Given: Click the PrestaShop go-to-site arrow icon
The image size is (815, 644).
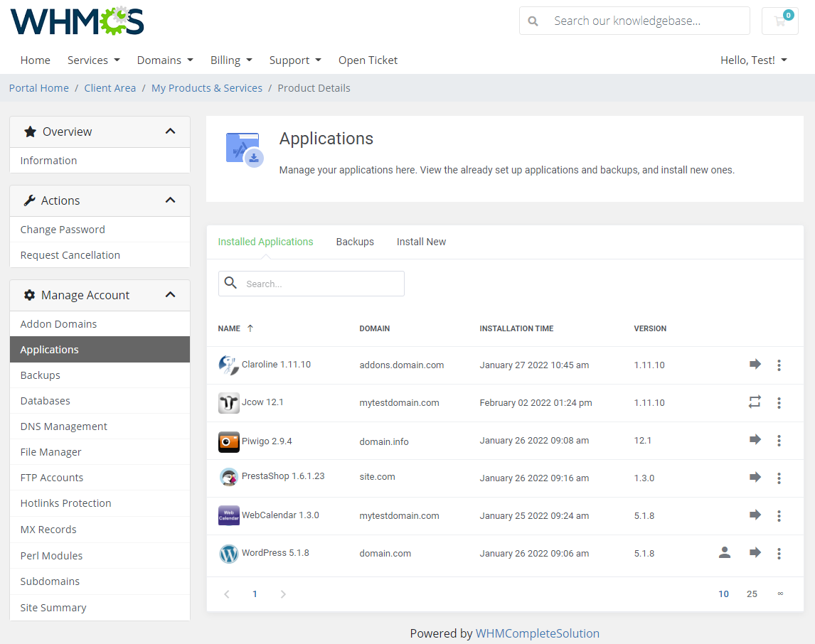Looking at the screenshot, I should (755, 478).
